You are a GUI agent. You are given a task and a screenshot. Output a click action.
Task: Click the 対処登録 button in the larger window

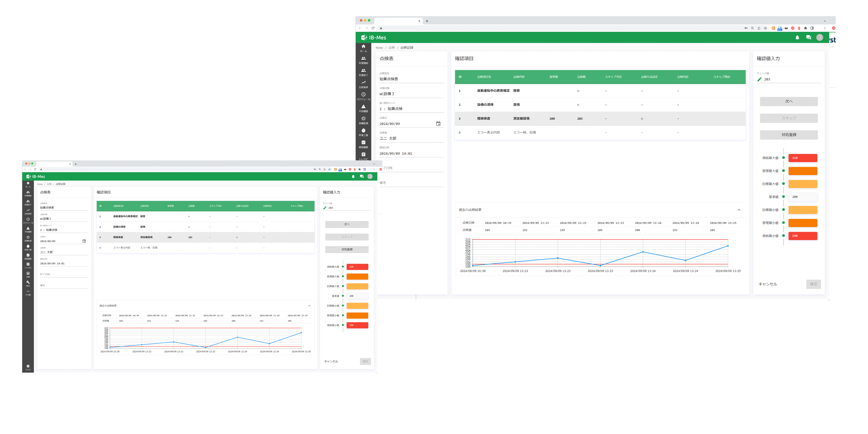[789, 135]
